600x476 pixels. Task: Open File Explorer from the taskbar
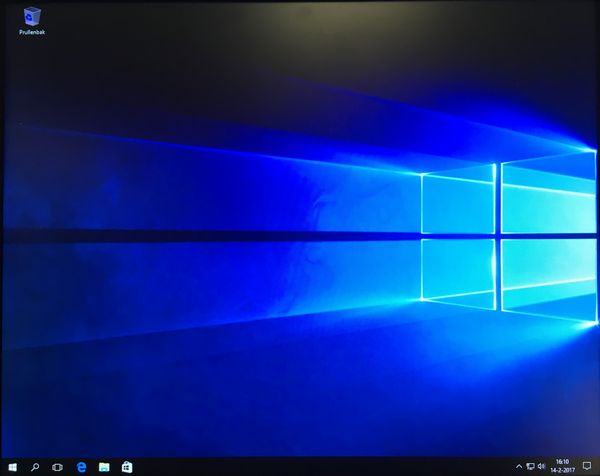click(104, 467)
